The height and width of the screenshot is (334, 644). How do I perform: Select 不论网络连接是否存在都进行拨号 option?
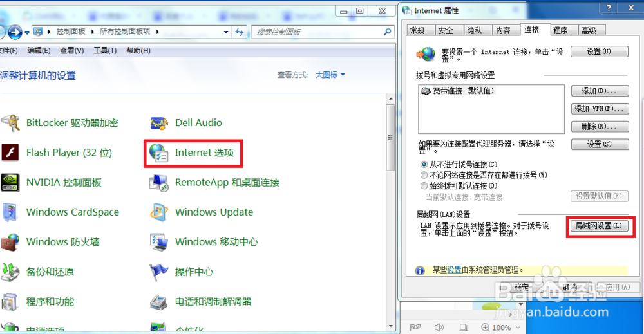[424, 175]
